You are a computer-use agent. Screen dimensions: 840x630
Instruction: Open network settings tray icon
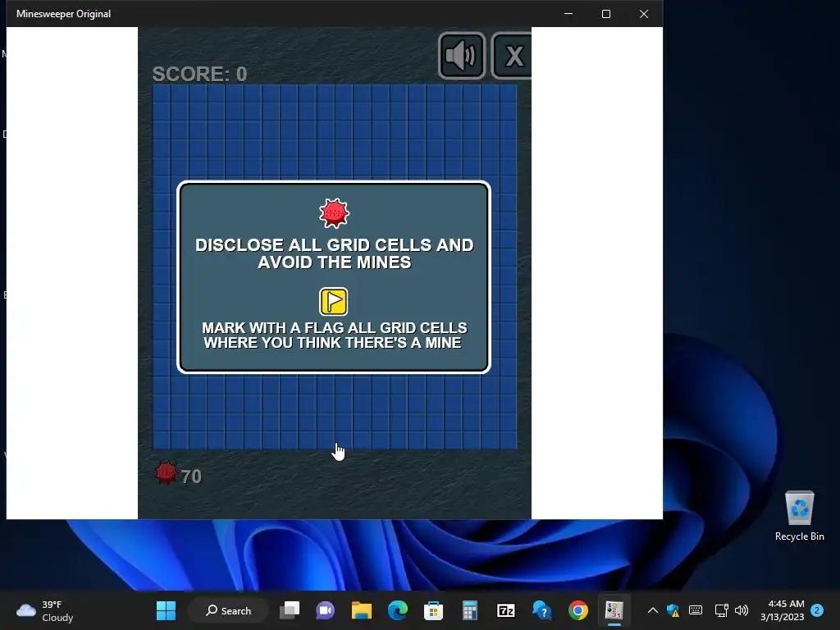[721, 610]
